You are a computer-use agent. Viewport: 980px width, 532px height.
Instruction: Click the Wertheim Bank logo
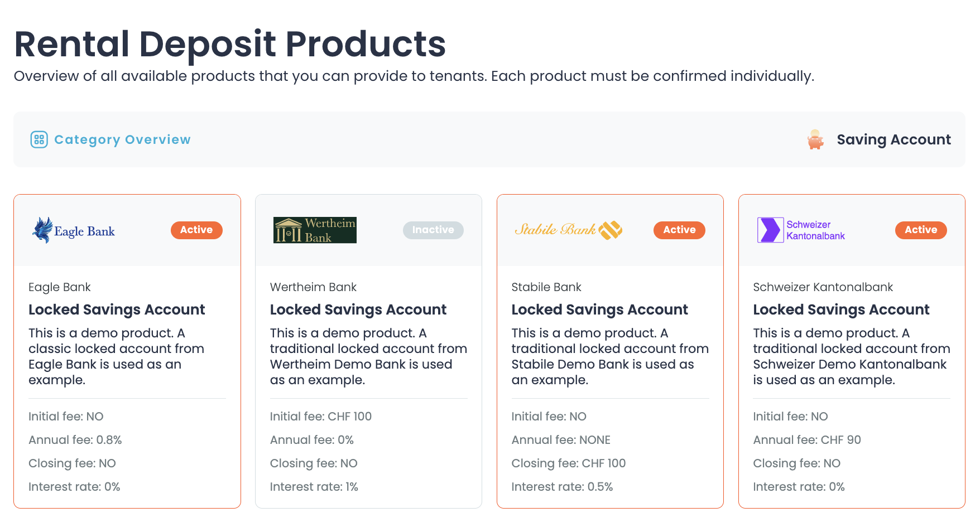point(314,230)
